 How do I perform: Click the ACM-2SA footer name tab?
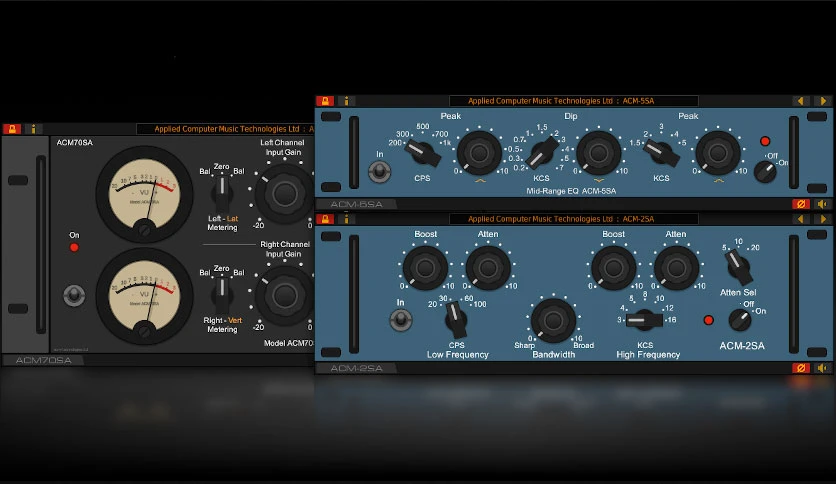click(x=356, y=368)
